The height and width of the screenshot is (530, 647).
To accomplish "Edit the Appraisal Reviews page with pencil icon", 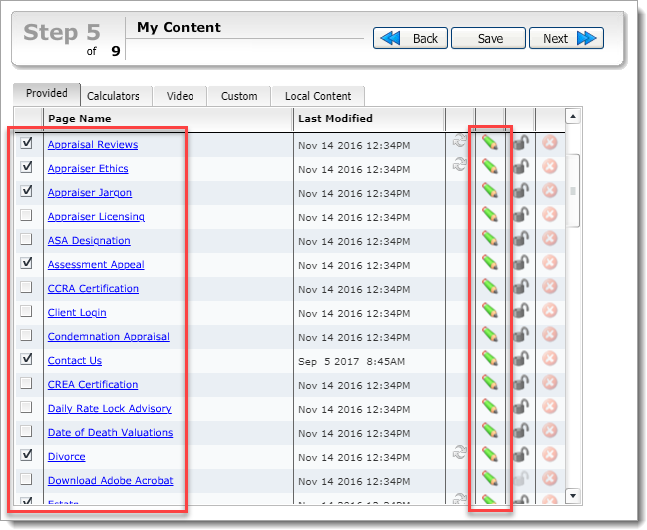I will (490, 143).
